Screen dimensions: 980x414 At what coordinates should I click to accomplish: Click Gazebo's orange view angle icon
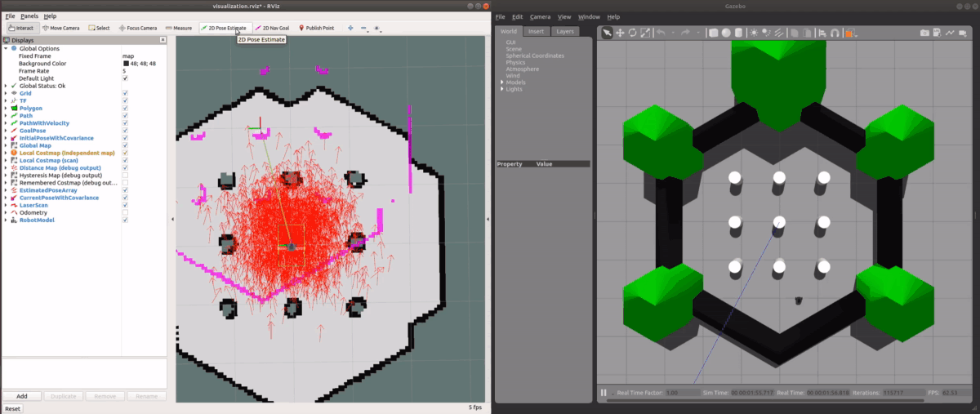click(x=849, y=33)
